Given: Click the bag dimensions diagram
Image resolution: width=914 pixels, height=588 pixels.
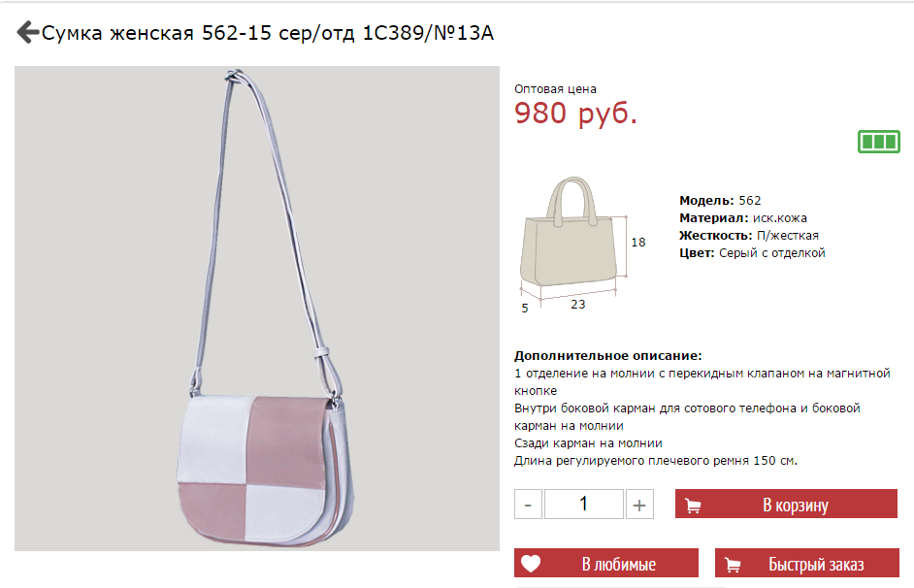Looking at the screenshot, I should click(580, 245).
